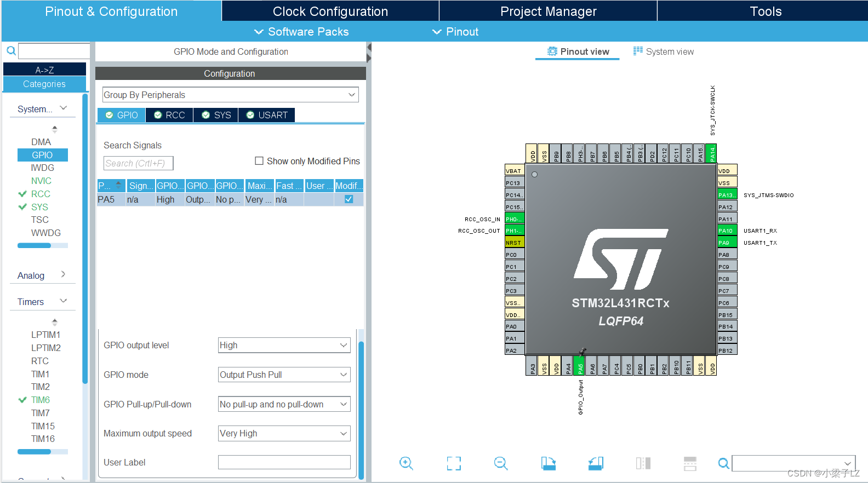Click the rotate counter-clockwise chip icon
This screenshot has width=868, height=483.
(x=596, y=463)
